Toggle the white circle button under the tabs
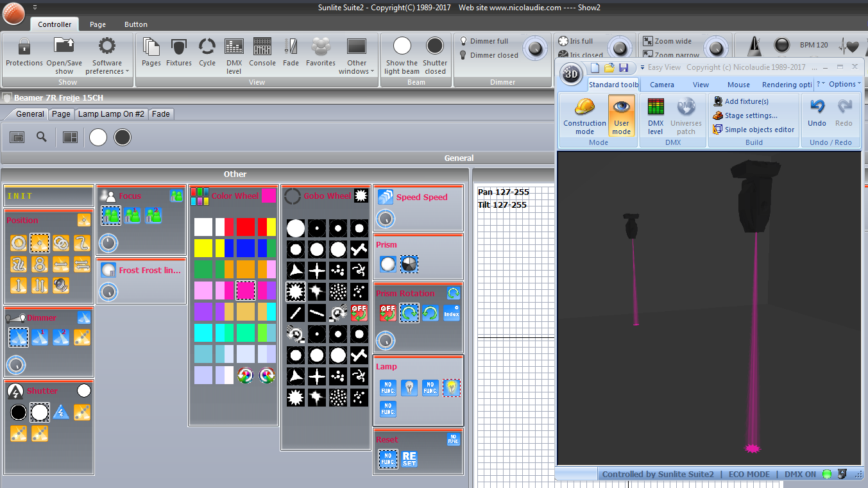The height and width of the screenshot is (488, 868). (98, 137)
